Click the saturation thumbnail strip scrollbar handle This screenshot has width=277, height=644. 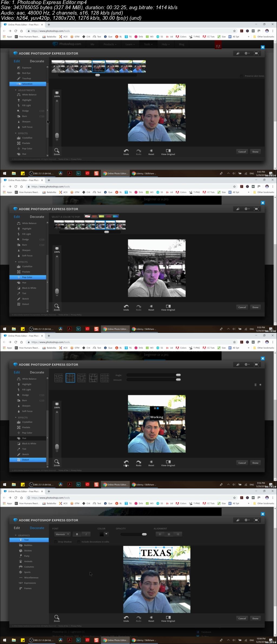[98, 75]
